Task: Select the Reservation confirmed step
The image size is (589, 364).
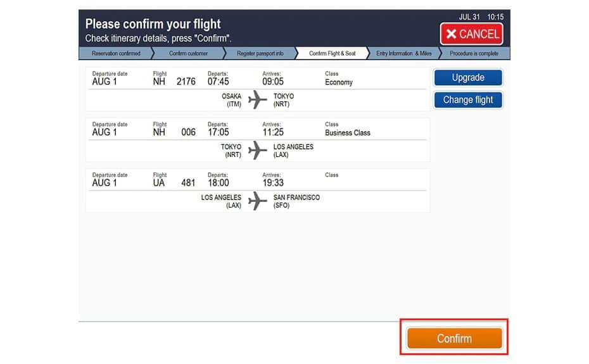Action: (116, 54)
